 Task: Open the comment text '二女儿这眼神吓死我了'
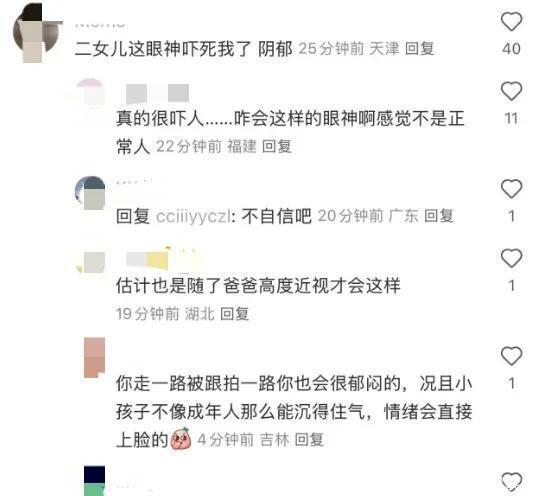(x=163, y=48)
